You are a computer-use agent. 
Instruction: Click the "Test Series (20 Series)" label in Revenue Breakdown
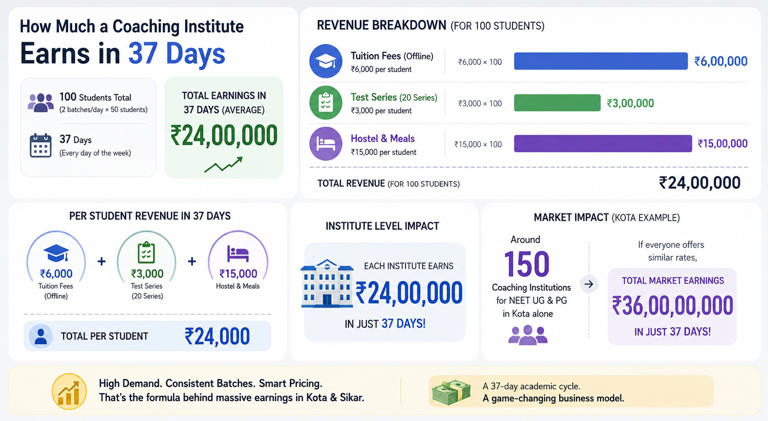coord(394,97)
